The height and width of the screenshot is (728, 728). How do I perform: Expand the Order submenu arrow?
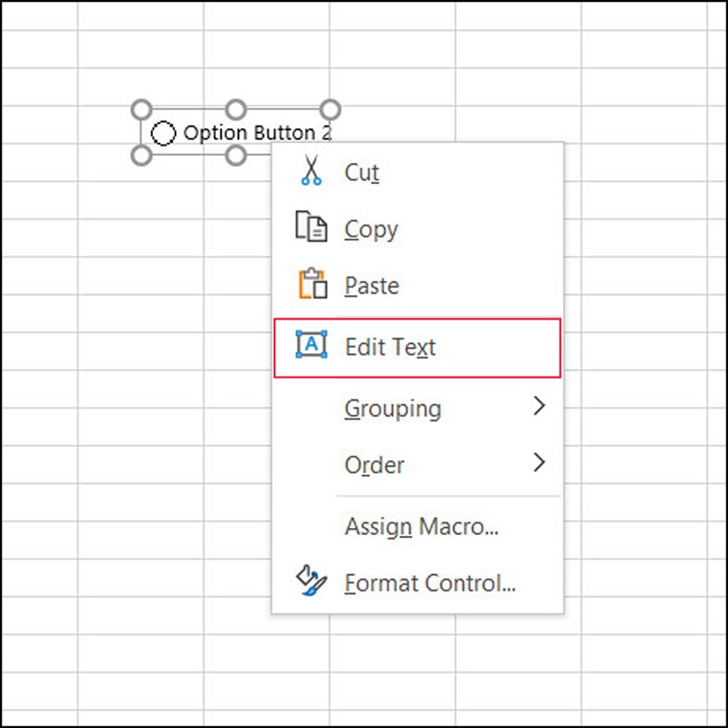[539, 465]
